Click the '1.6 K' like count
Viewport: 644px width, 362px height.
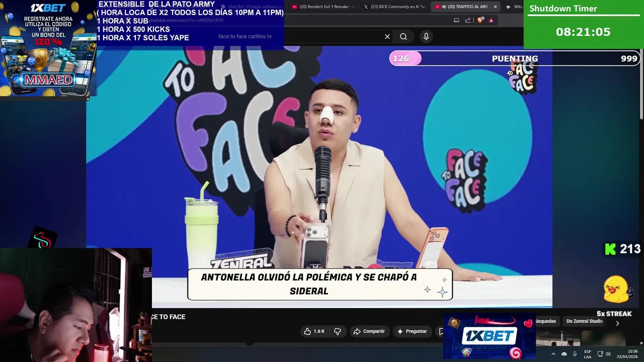(x=319, y=331)
